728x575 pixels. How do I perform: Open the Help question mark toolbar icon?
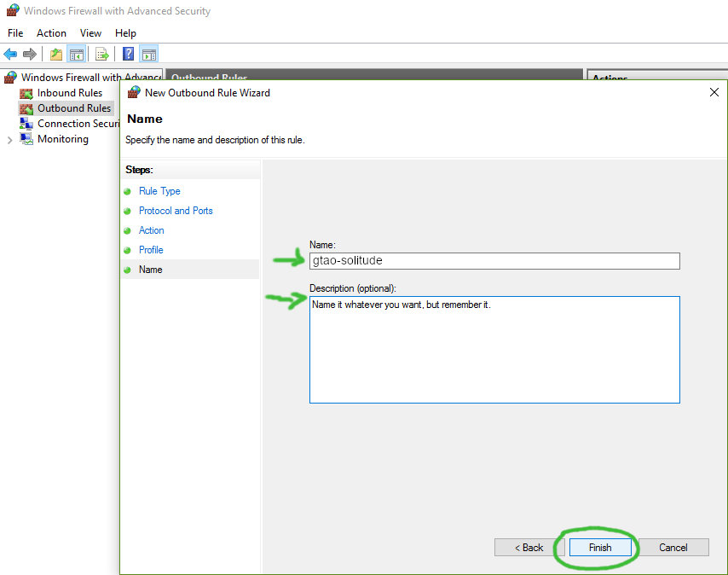[128, 54]
